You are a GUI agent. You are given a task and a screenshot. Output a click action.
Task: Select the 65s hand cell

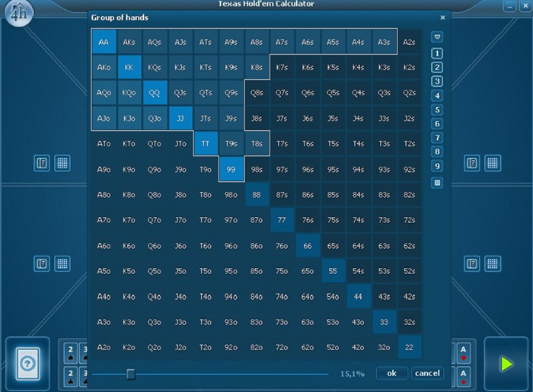333,246
